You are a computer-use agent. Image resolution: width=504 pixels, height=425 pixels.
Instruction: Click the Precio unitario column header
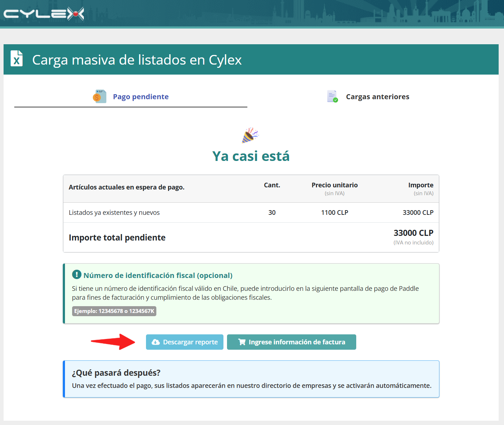click(x=334, y=185)
